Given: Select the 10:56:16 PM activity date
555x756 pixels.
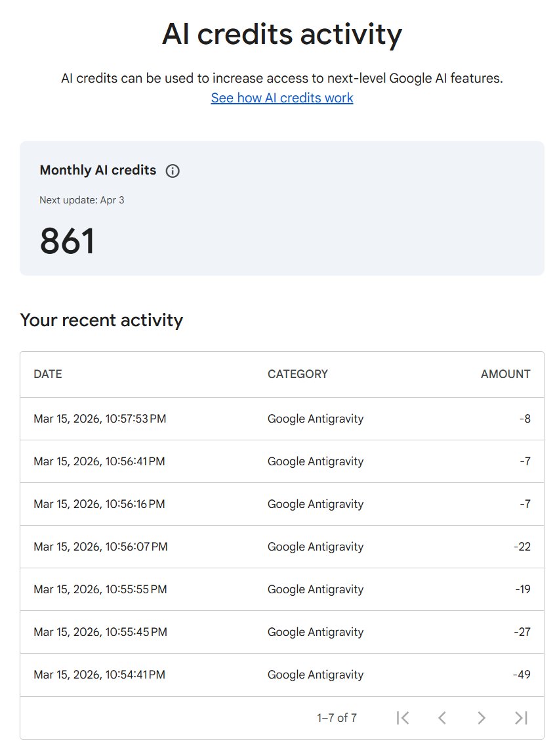Looking at the screenshot, I should pos(99,504).
